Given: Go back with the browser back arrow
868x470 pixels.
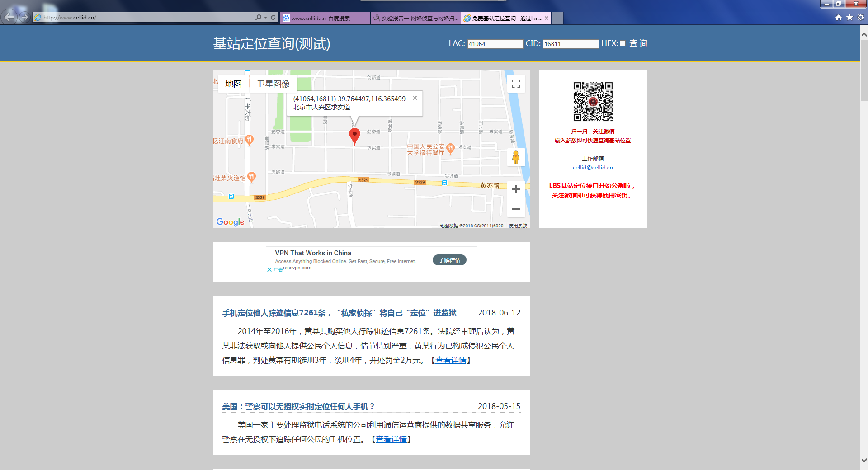Looking at the screenshot, I should pos(9,17).
